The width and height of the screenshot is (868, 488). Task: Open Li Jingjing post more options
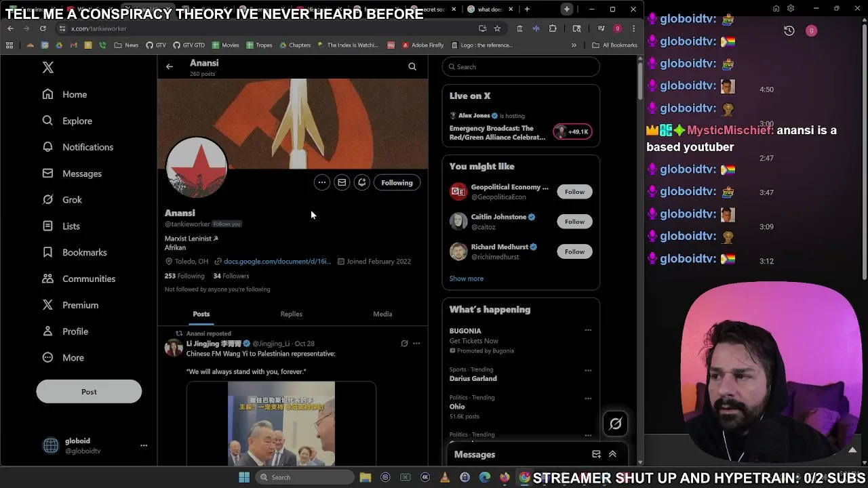pos(416,344)
